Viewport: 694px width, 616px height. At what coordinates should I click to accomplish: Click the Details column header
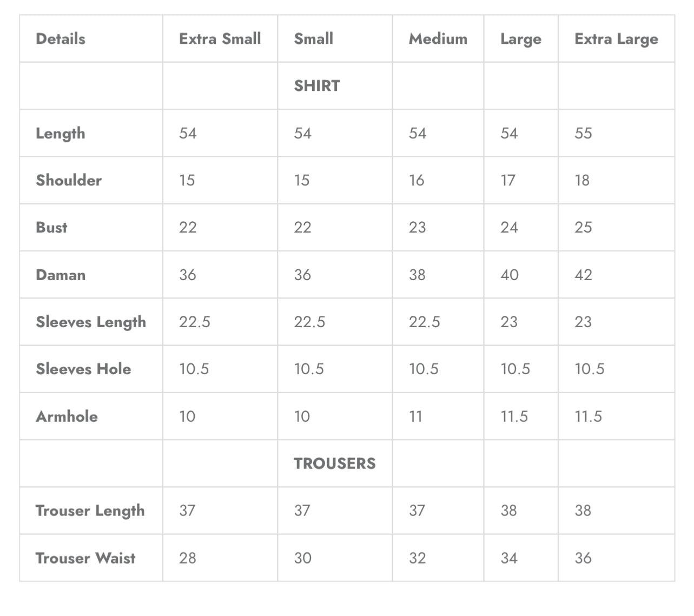(60, 38)
